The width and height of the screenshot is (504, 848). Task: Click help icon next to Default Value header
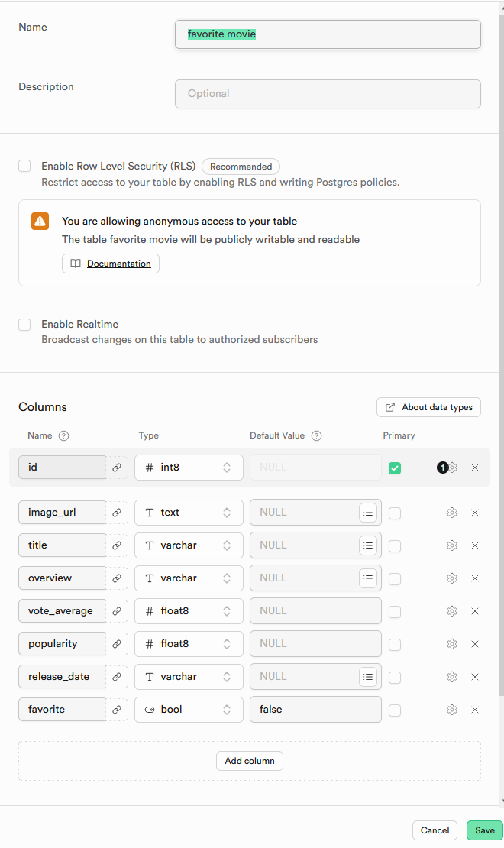[317, 436]
